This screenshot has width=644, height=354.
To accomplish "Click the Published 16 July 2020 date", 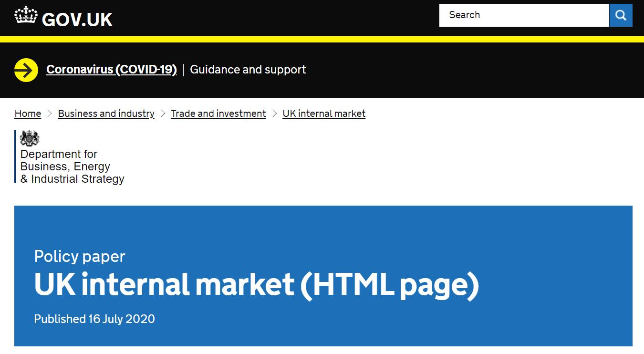I will 94,319.
